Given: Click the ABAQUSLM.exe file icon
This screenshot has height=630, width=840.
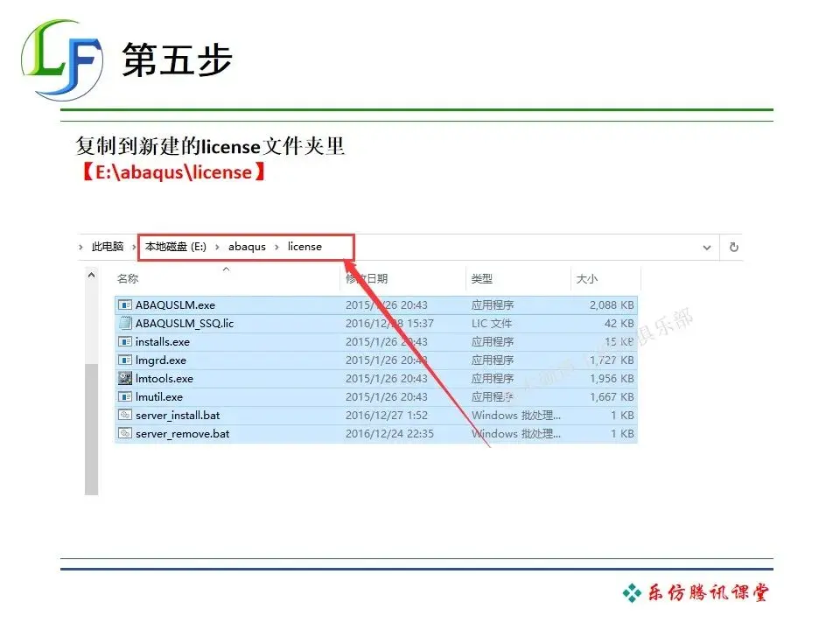Looking at the screenshot, I should (125, 304).
